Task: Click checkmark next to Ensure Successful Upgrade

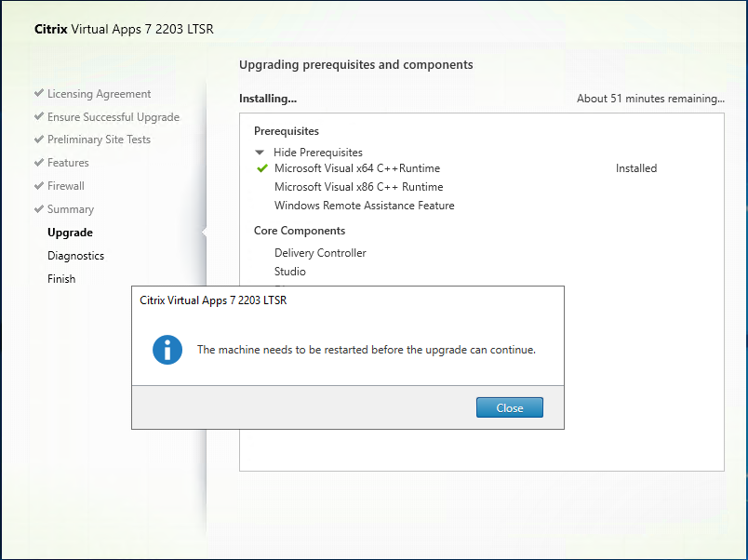Action: pos(39,116)
